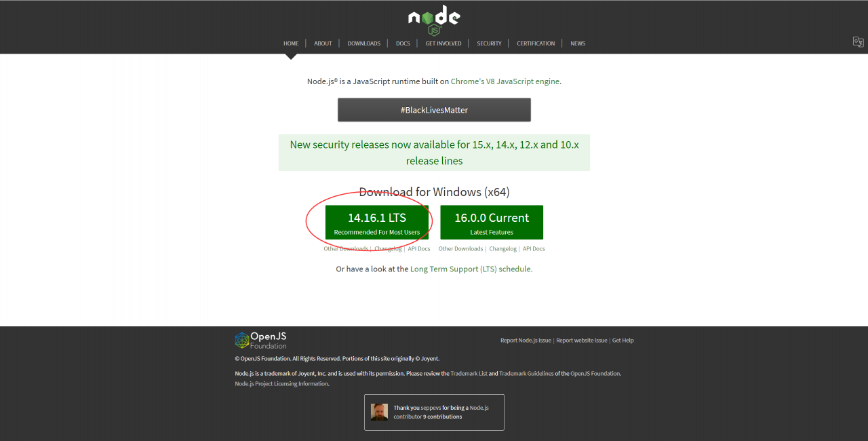The image size is (868, 441).
Task: Open the seppevs contributor link
Action: click(431, 408)
